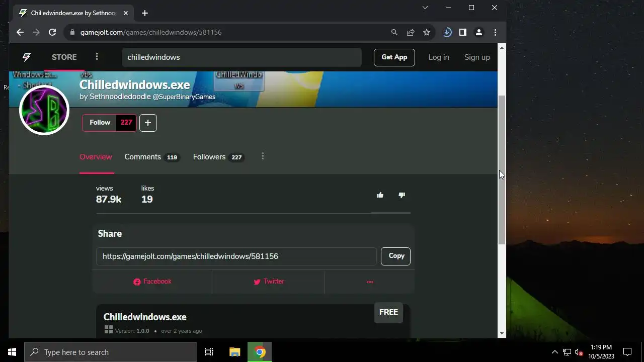Click the thumbs-up like icon

380,195
